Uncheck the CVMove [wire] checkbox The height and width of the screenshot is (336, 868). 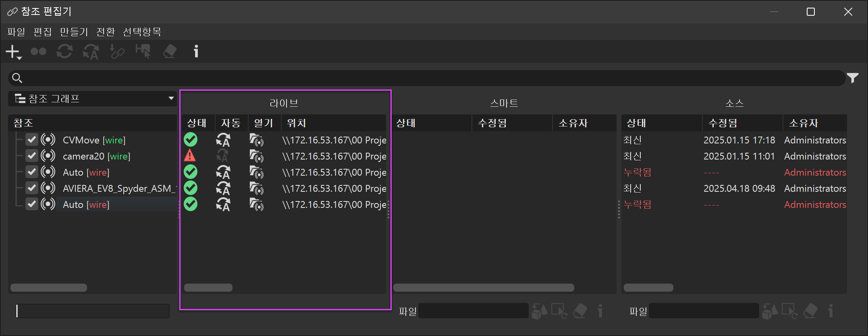(x=31, y=140)
